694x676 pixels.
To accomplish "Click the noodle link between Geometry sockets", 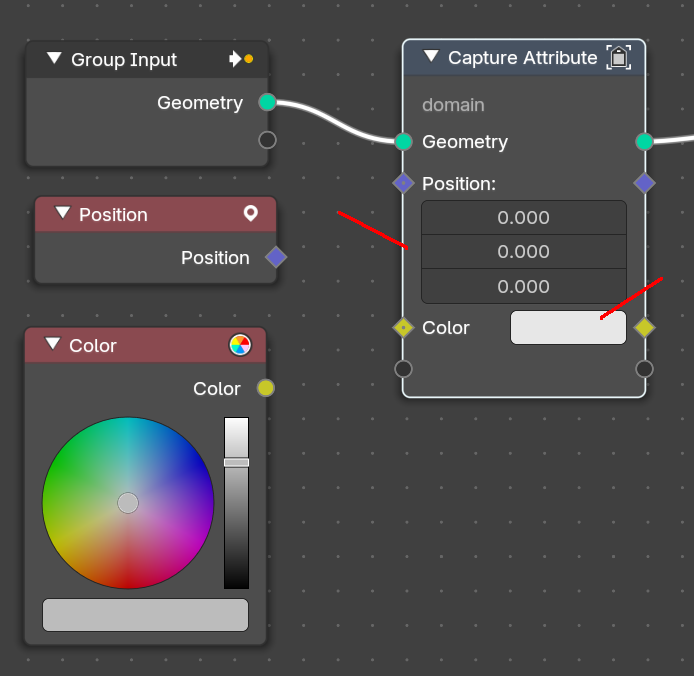I will [335, 121].
